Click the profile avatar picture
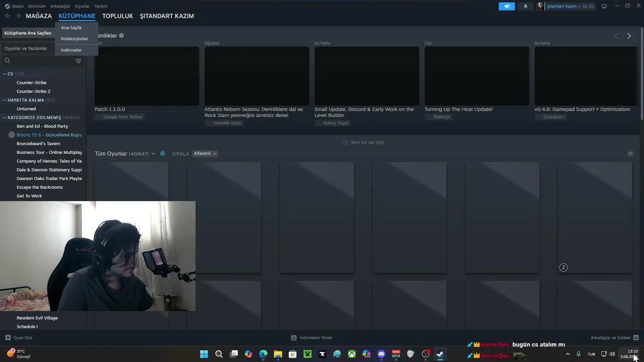This screenshot has height=362, width=644. pyautogui.click(x=541, y=6)
